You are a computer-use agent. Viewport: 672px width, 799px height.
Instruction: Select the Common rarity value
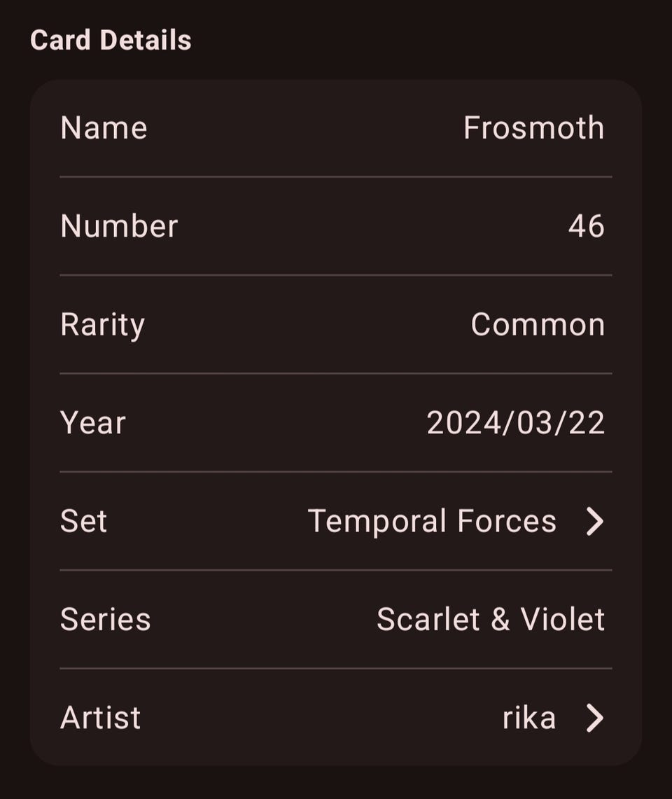[538, 325]
